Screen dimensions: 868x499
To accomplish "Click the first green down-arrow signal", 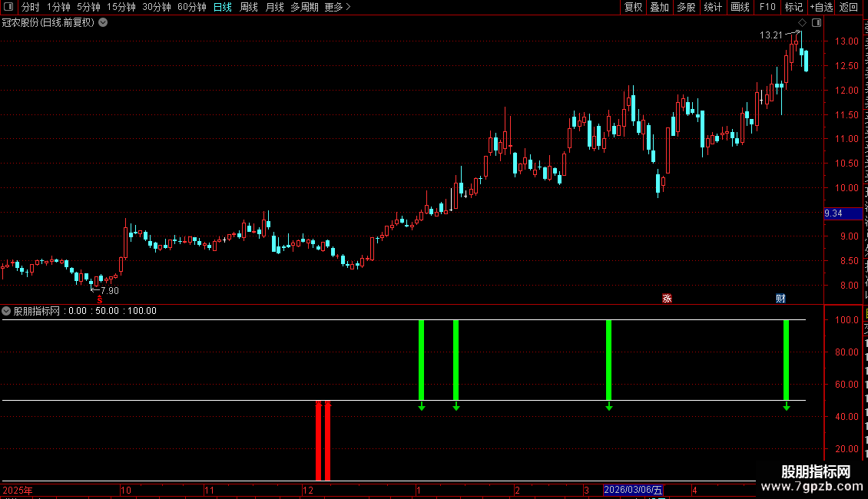I will click(x=422, y=407).
